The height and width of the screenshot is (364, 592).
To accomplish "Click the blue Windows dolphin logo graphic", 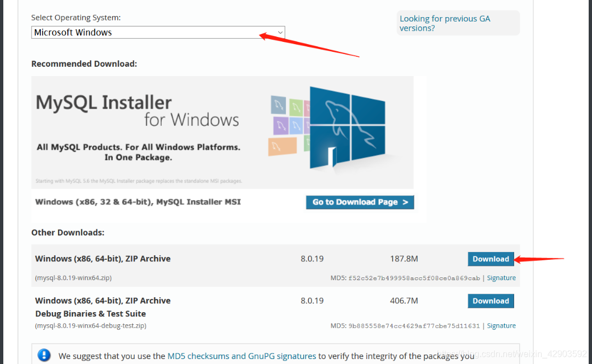I will (x=347, y=129).
